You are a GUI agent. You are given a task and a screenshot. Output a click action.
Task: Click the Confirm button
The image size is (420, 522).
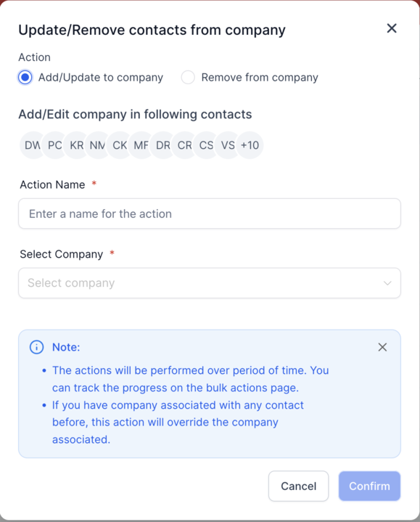[369, 486]
